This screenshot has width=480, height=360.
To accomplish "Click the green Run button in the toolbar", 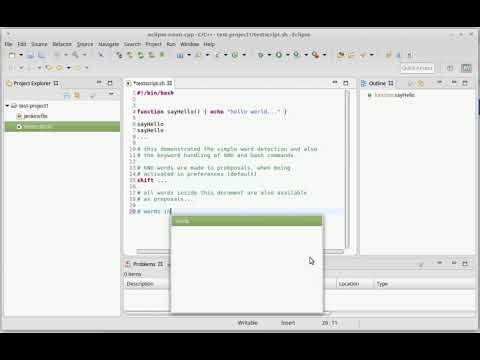I will [x=279, y=55].
